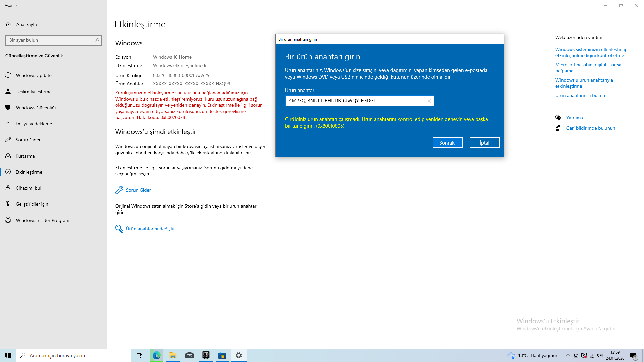Open 'Windows'u ürün anahtarıyla etkinleştirme' help link
Image resolution: width=644 pixels, height=362 pixels.
(584, 83)
